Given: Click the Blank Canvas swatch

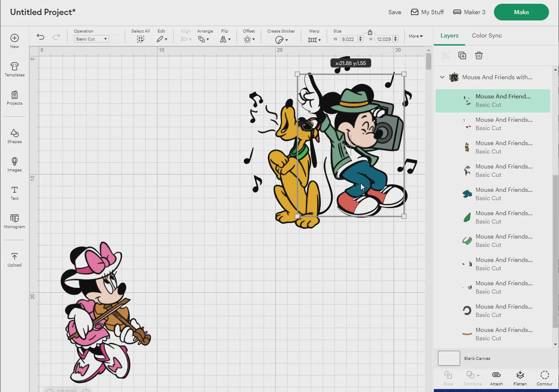Looking at the screenshot, I should tap(449, 358).
